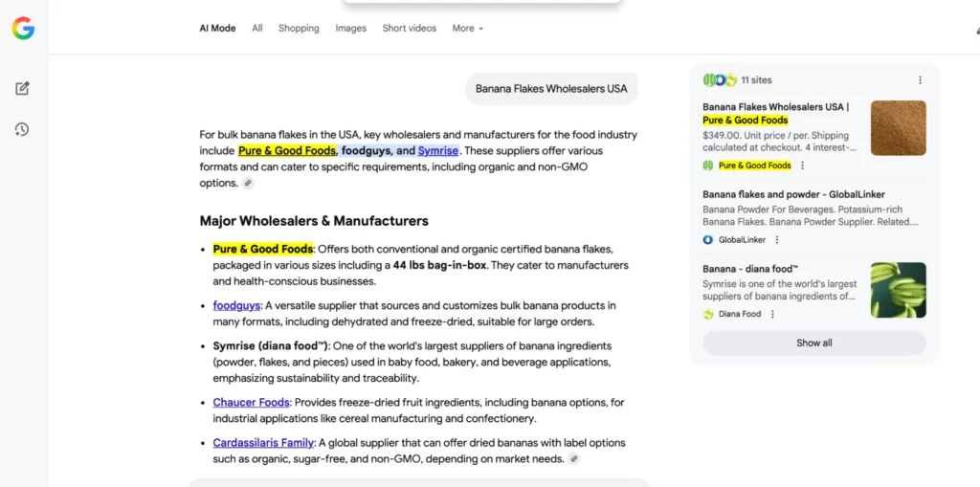The image size is (980, 487).
Task: Expand the More dropdown in search tabs
Action: 467,28
